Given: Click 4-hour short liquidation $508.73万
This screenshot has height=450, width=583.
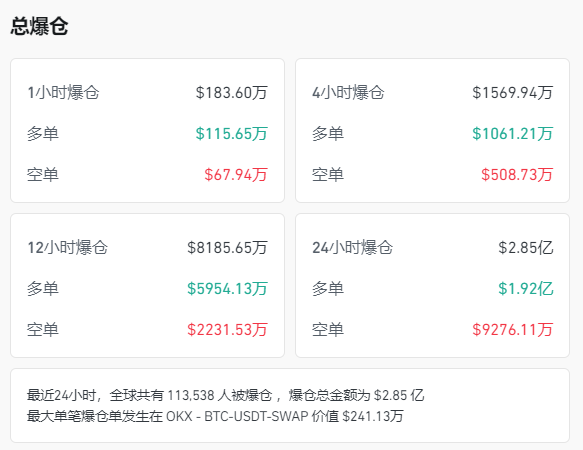Looking at the screenshot, I should point(517,174).
